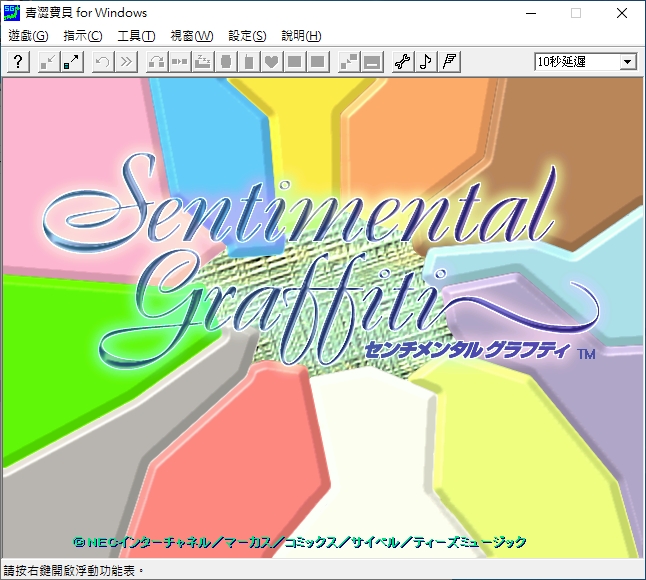This screenshot has width=646, height=580.
Task: Open the 說明(H) menu
Action: pyautogui.click(x=301, y=36)
